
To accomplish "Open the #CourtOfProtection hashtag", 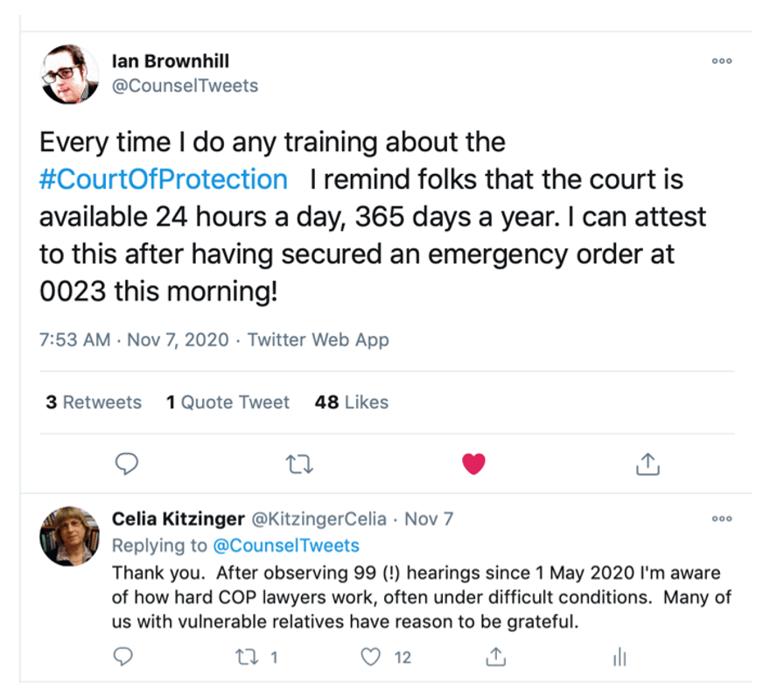I will 164,179.
